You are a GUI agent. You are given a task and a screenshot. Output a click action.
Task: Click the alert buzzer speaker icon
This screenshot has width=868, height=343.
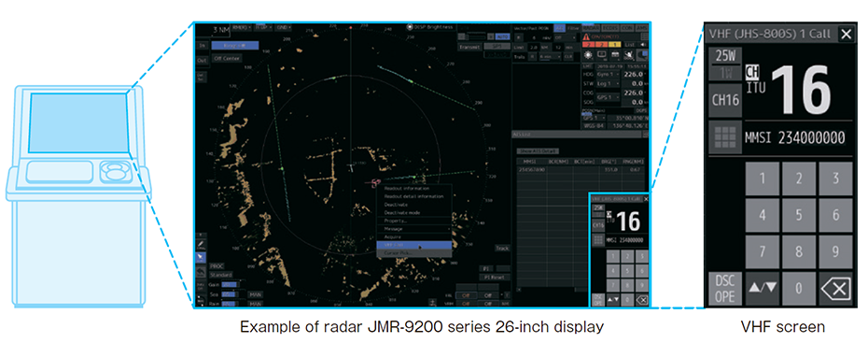[643, 44]
